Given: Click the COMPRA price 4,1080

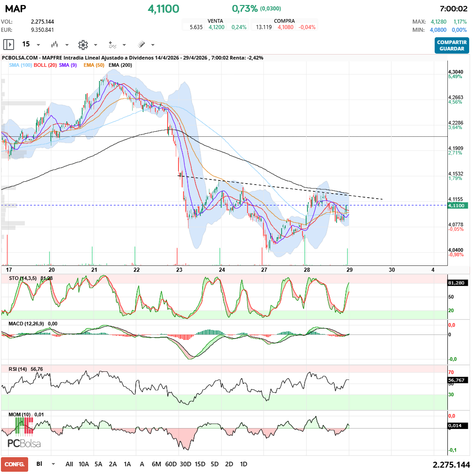Looking at the screenshot, I should [x=286, y=27].
